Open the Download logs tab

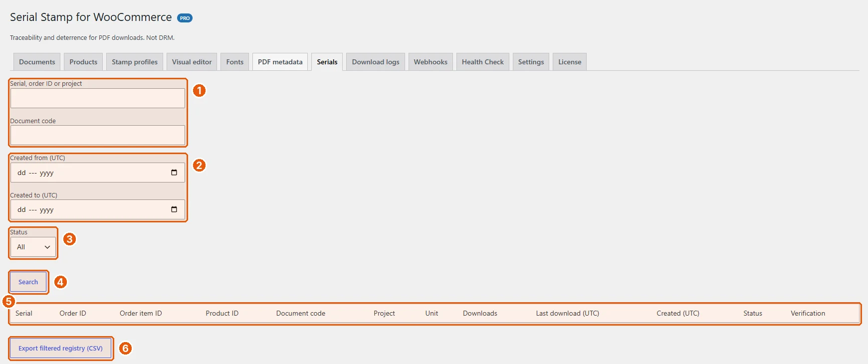(x=376, y=62)
